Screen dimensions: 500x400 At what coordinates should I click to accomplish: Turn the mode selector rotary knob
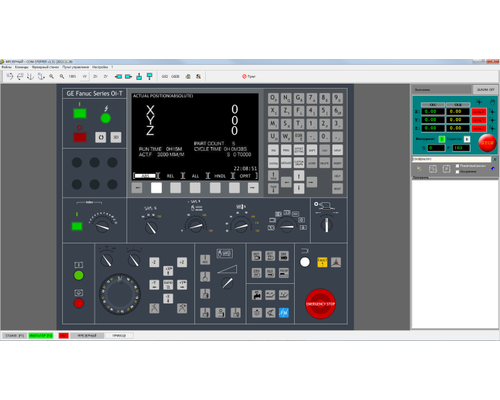point(286,226)
